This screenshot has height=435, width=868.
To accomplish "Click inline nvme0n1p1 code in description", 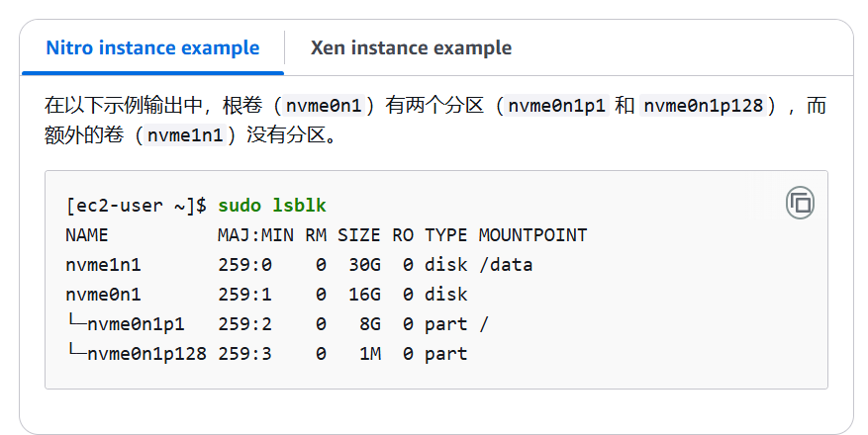I will coord(556,105).
